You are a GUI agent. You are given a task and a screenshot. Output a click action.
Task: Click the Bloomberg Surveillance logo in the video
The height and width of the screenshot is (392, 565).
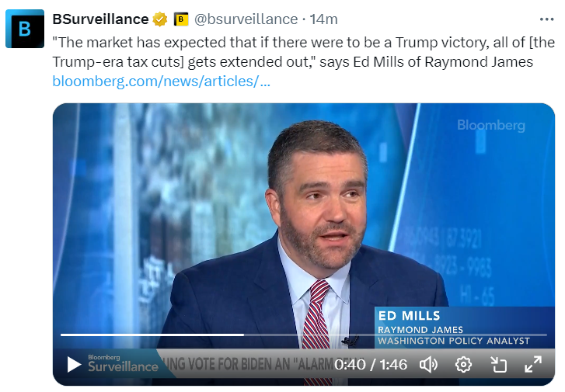click(122, 363)
